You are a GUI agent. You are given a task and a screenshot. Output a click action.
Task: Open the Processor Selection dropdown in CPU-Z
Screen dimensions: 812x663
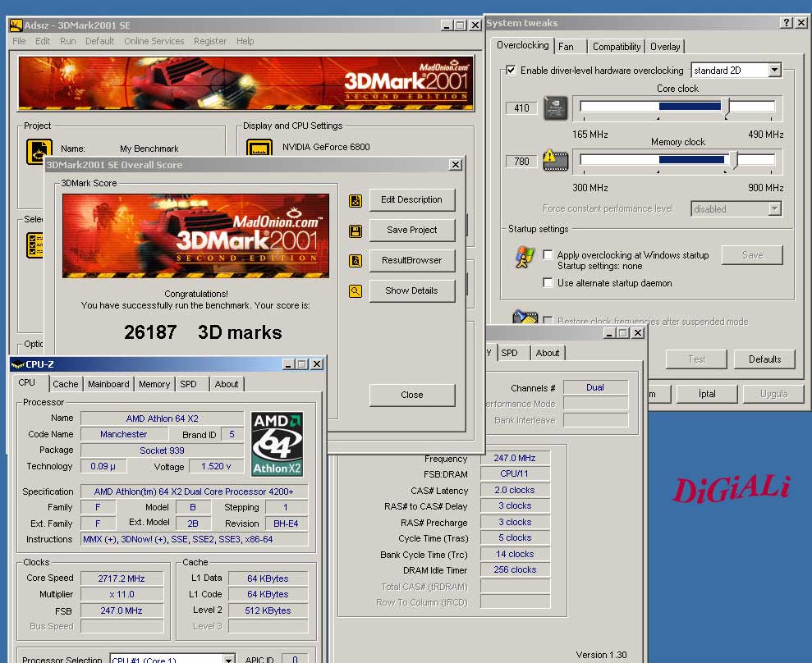point(228,659)
